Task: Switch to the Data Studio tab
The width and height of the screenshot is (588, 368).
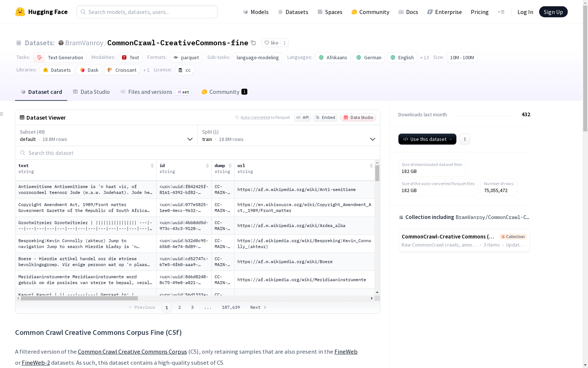Action: (92, 92)
